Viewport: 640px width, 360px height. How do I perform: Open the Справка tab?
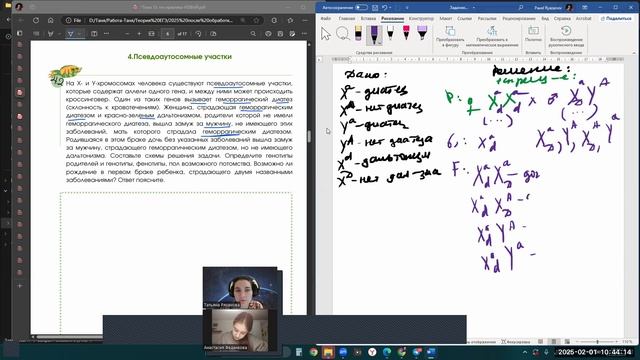click(562, 19)
